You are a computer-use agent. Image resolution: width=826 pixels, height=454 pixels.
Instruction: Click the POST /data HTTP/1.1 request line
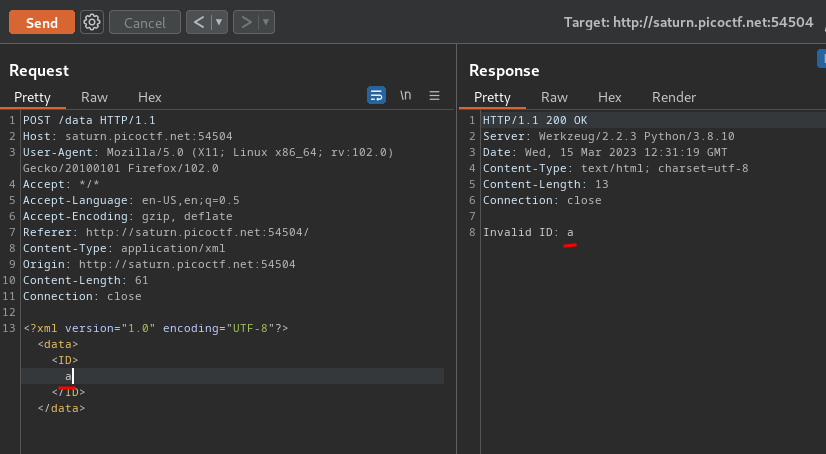point(89,120)
